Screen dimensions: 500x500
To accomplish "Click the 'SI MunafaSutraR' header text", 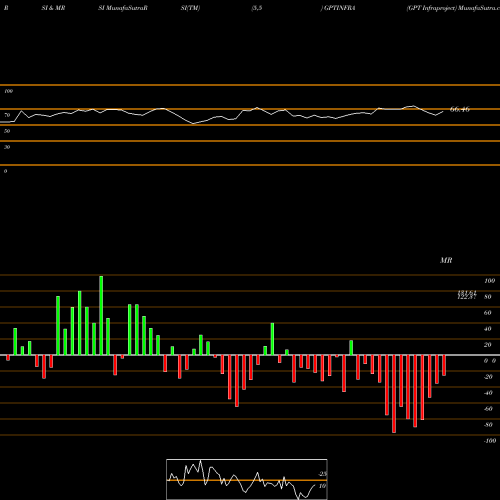I will [123, 8].
